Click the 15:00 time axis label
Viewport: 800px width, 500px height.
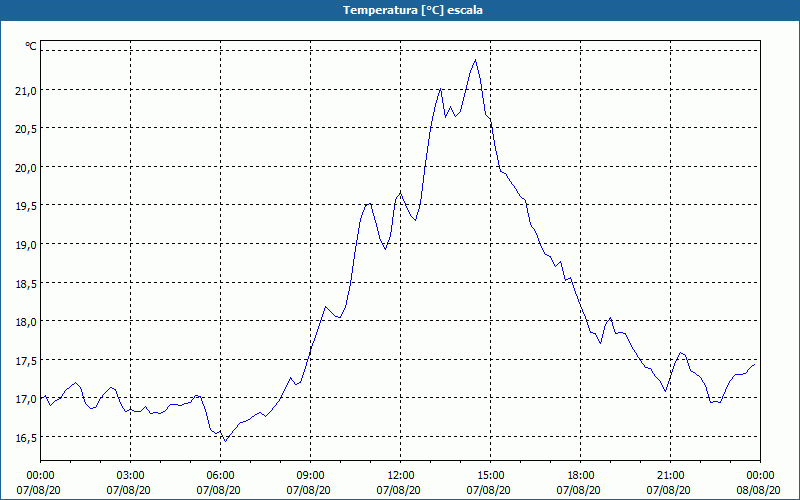click(x=490, y=476)
